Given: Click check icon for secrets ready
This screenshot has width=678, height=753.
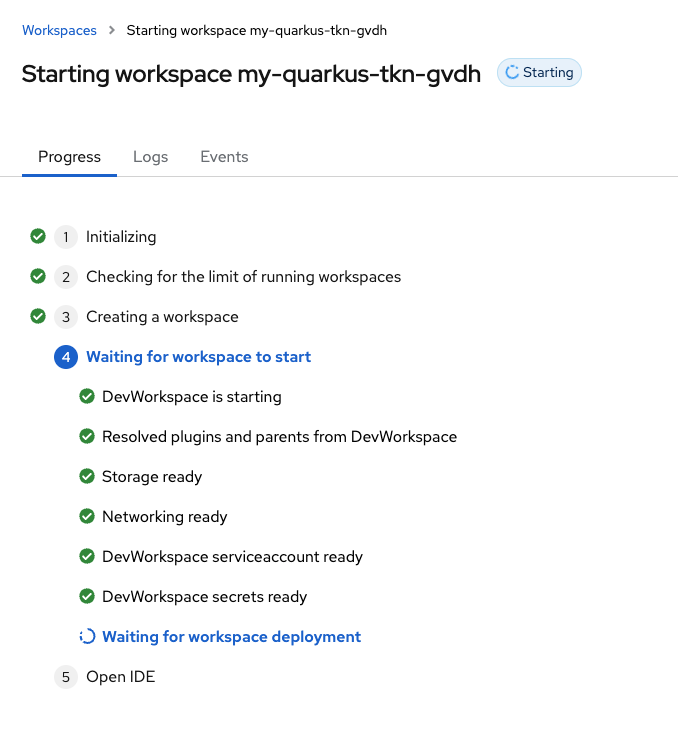Looking at the screenshot, I should (x=87, y=596).
